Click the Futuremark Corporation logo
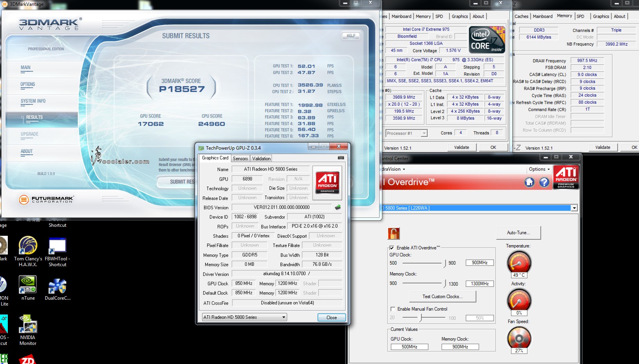 click(x=46, y=200)
